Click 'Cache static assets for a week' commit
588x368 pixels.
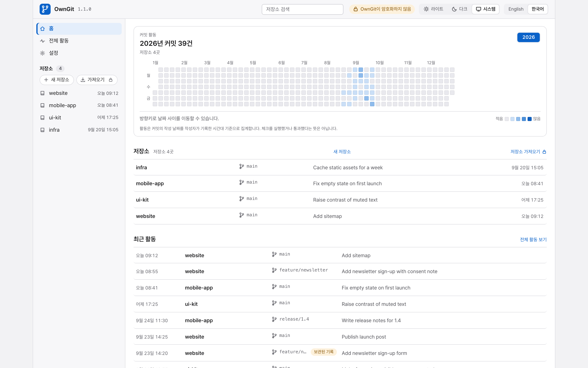point(348,167)
